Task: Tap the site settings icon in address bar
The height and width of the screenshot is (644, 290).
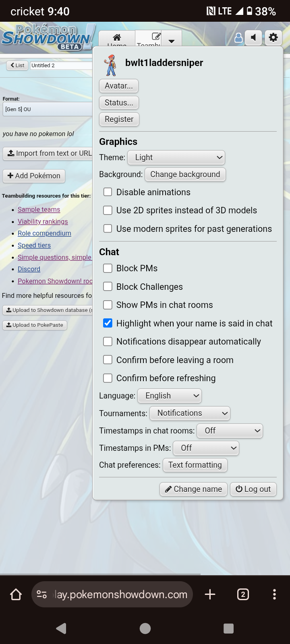Action: click(42, 594)
